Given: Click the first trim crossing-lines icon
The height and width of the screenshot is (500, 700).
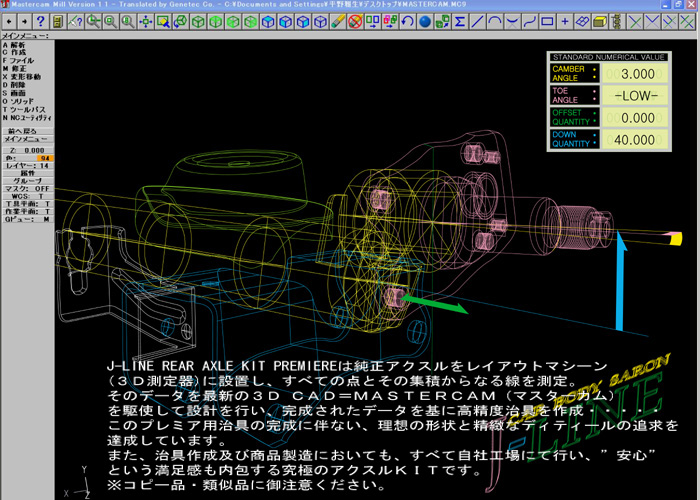Looking at the screenshot, I should (x=635, y=21).
